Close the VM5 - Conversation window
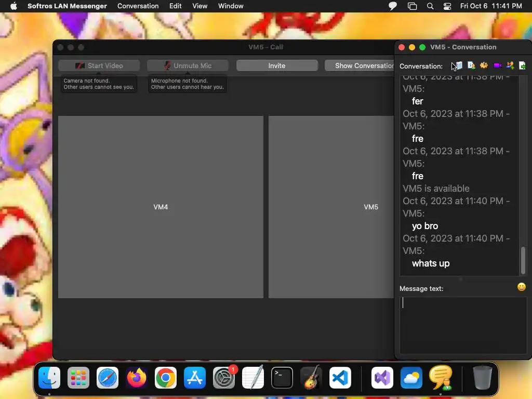 coord(402,47)
